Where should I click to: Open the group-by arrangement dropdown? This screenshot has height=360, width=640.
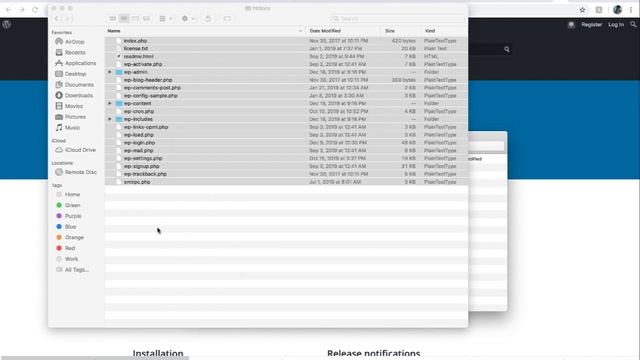[166, 18]
